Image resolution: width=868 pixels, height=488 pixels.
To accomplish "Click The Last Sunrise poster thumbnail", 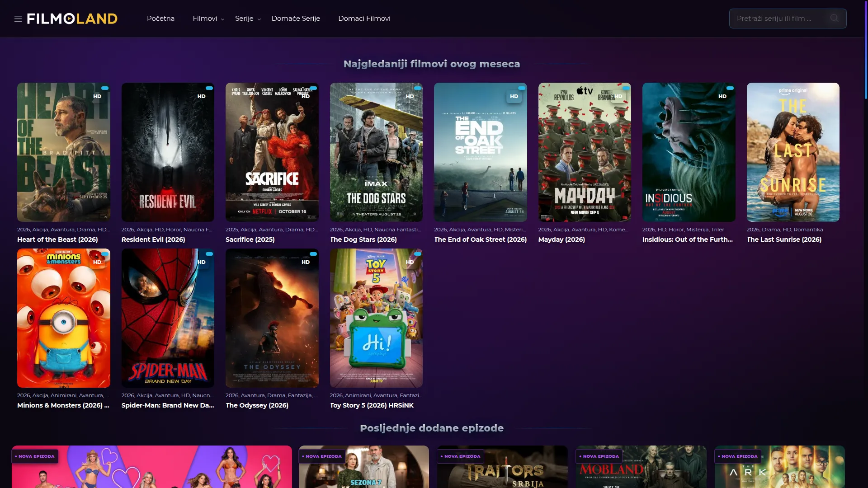I will click(793, 152).
